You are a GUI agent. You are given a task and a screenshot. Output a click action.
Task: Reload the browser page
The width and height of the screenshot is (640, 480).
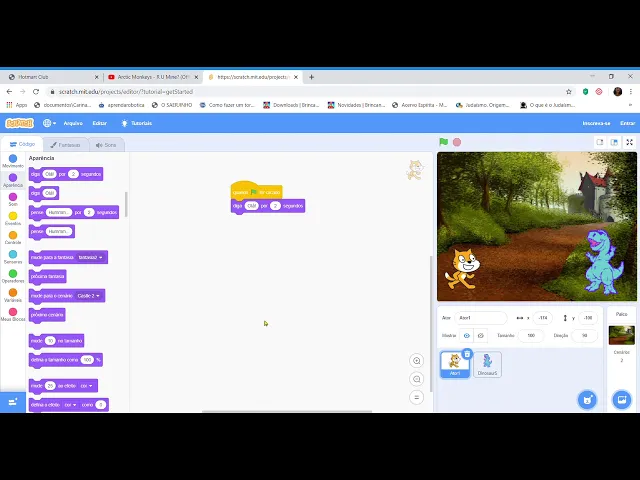[36, 92]
